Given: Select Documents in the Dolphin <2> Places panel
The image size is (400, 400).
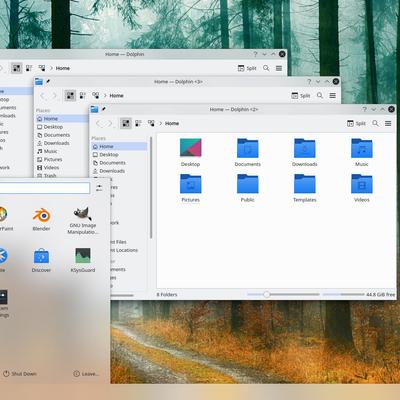Looking at the screenshot, I should pos(119,163).
